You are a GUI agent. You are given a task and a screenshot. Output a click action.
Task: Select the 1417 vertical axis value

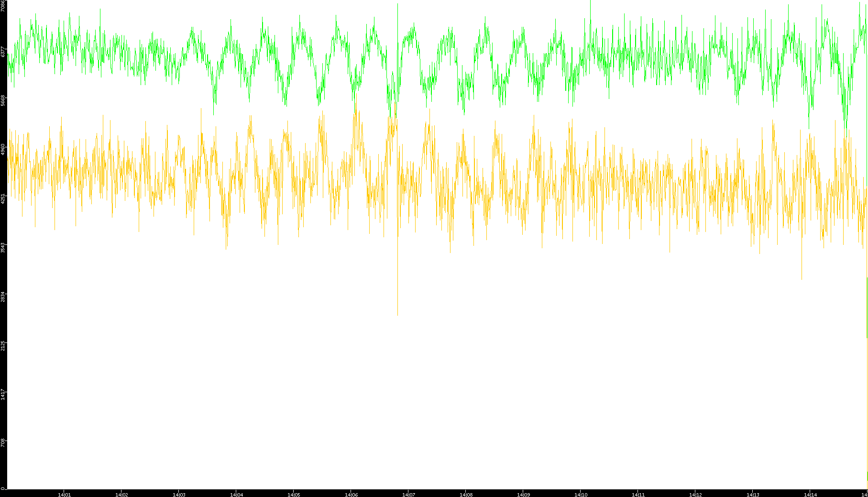(x=3, y=395)
